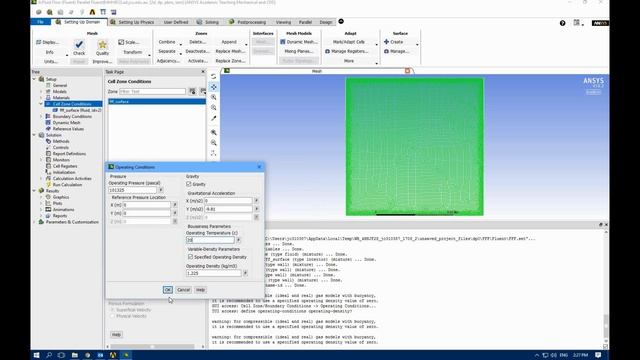Image resolution: width=640 pixels, height=360 pixels.
Task: Open Operating Temperature parameter dropdown
Action: click(x=238, y=240)
